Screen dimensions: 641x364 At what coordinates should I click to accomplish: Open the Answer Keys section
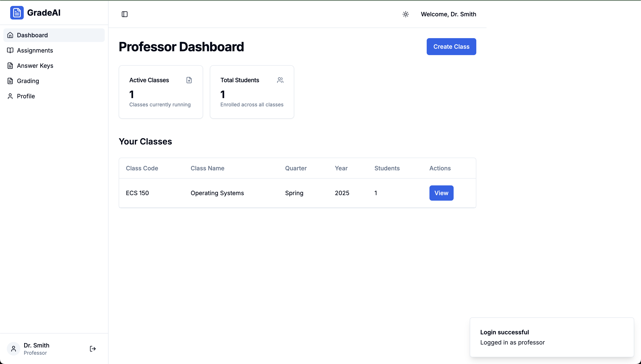click(x=35, y=66)
